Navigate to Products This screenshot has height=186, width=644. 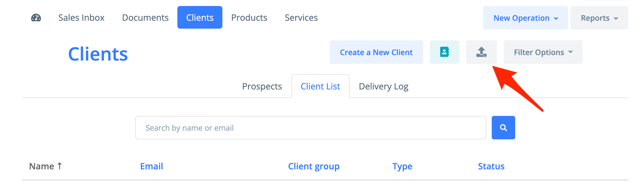(249, 18)
